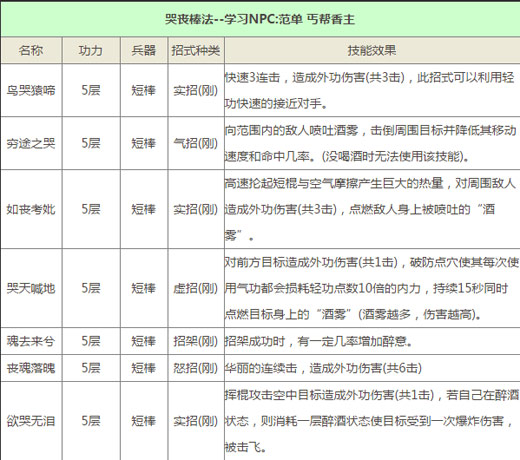
Task: Click the effect text starting 高速抡起短棍
Action: coord(370,209)
